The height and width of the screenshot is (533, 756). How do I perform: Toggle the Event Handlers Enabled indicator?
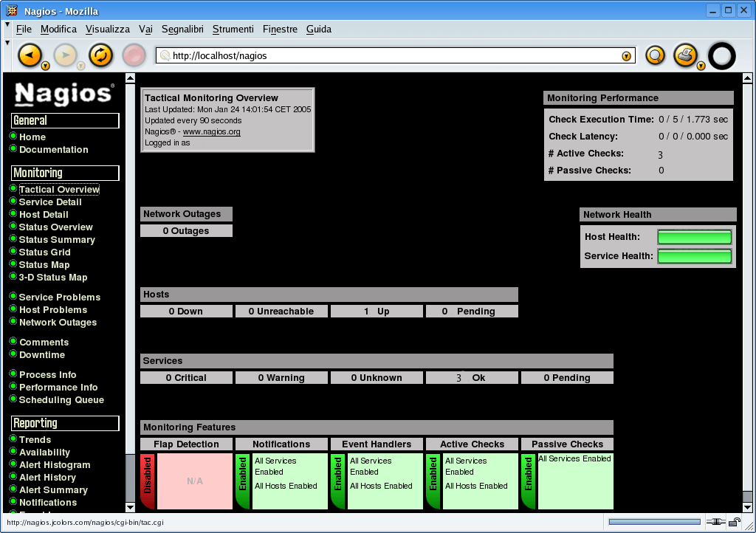(x=338, y=481)
